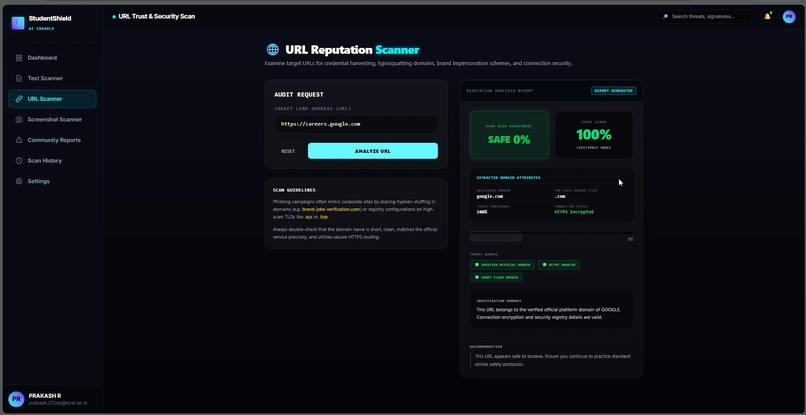Image resolution: width=806 pixels, height=415 pixels.
Task: Open Dashboard via its grid icon
Action: [x=19, y=58]
